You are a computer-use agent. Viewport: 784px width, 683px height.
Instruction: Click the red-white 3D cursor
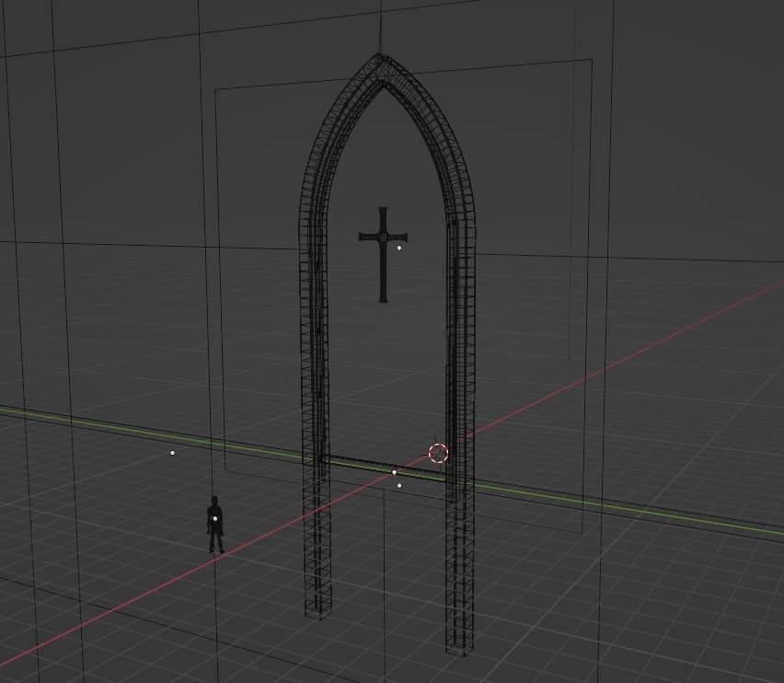(438, 453)
